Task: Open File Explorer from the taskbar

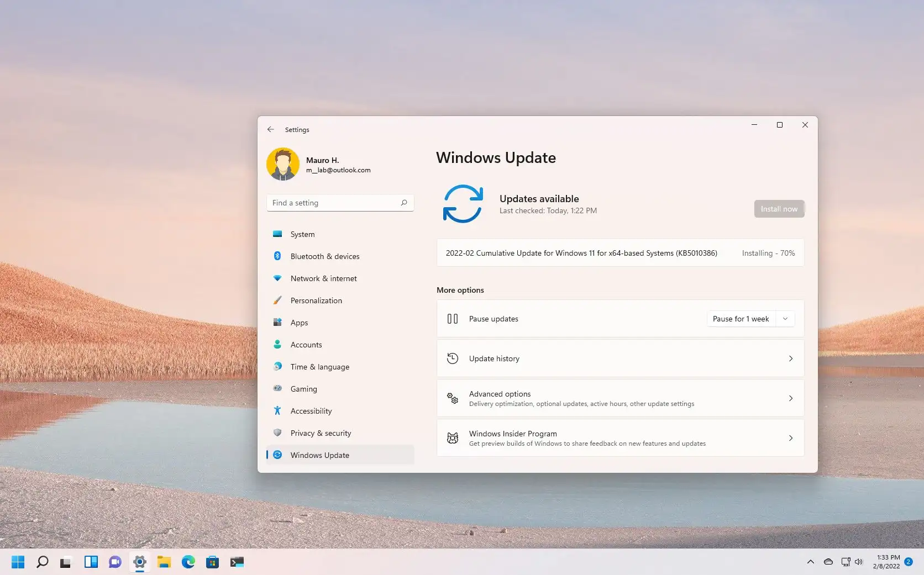Action: [164, 562]
